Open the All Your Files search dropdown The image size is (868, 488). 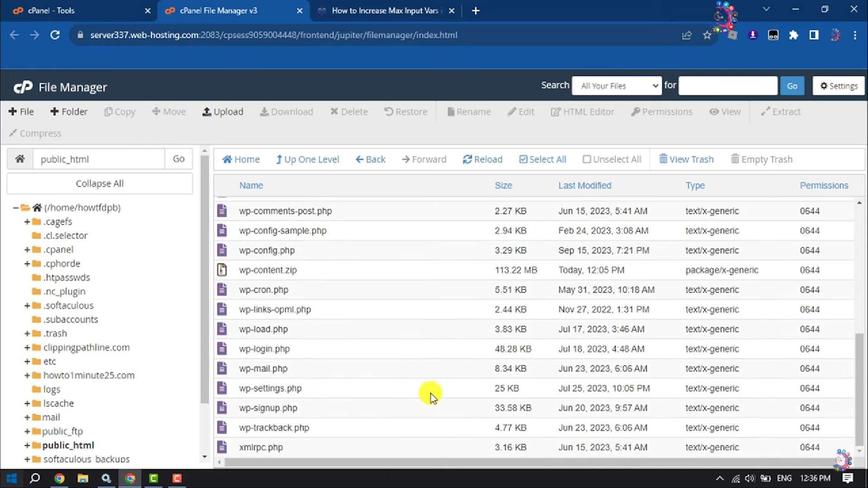point(617,86)
